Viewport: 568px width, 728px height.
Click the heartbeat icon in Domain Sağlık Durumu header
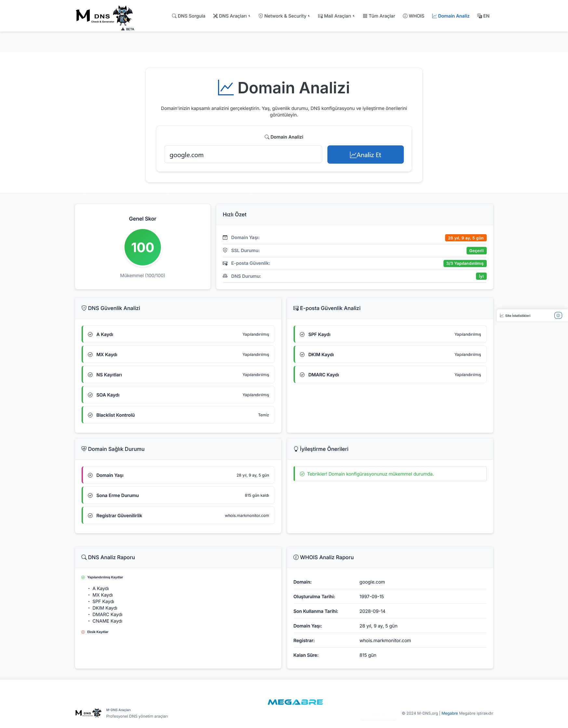coord(84,449)
